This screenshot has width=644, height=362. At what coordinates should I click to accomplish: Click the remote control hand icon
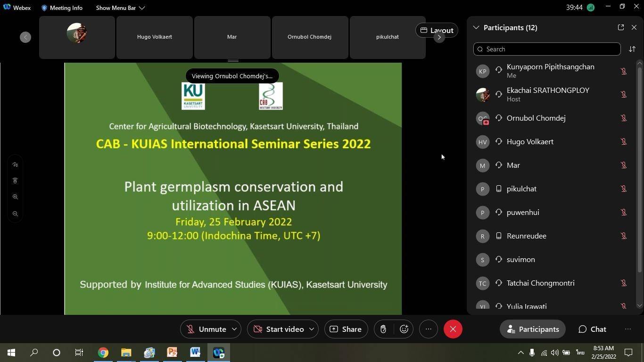(x=15, y=181)
